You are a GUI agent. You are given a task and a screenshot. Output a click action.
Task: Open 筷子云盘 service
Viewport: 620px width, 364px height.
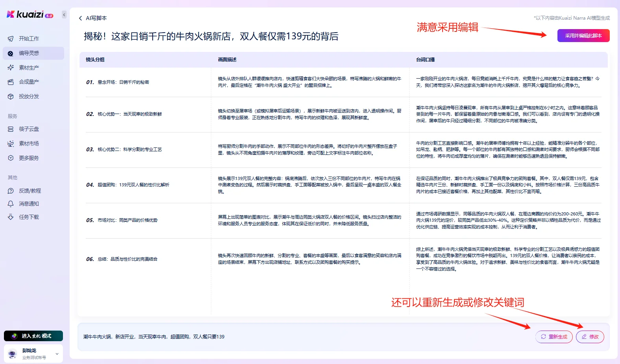(33, 129)
